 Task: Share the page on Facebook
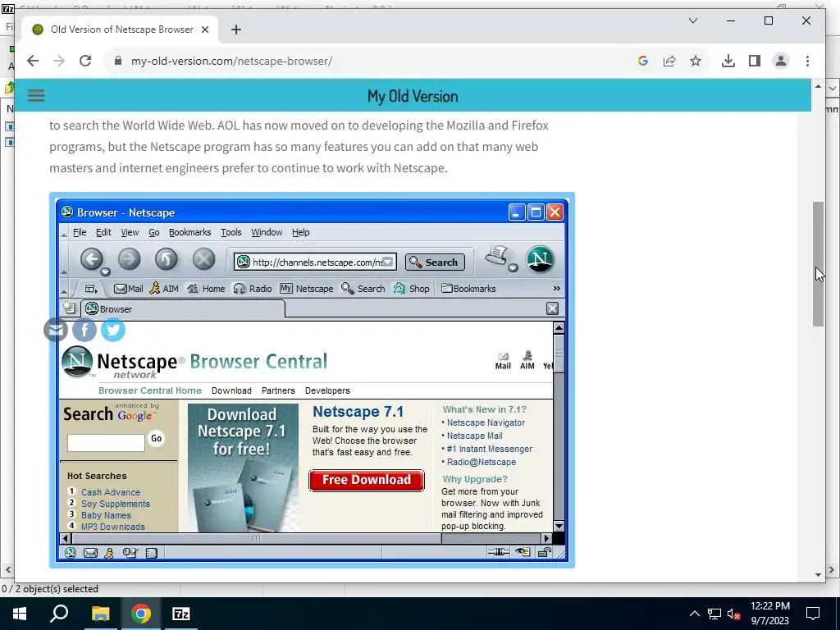(x=84, y=330)
